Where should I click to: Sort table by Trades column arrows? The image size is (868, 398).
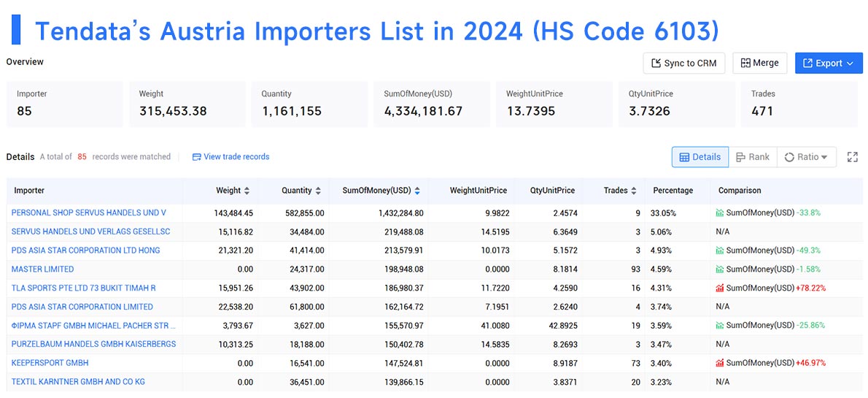[634, 191]
